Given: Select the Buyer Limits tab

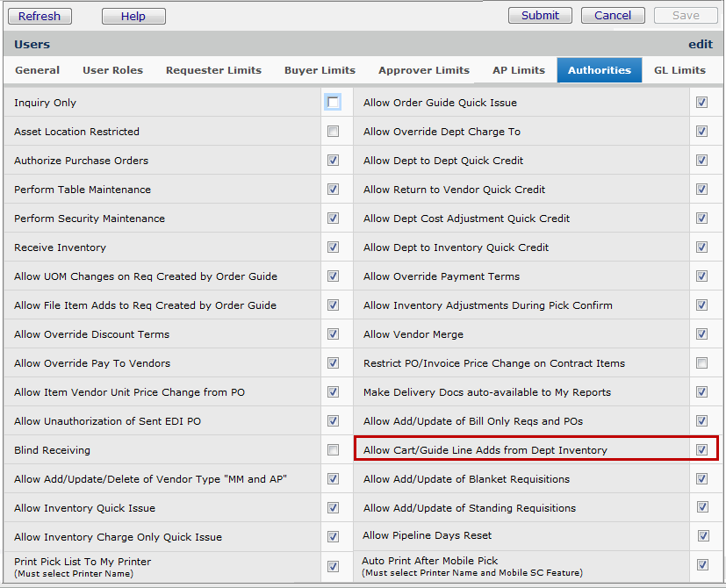Looking at the screenshot, I should [320, 70].
